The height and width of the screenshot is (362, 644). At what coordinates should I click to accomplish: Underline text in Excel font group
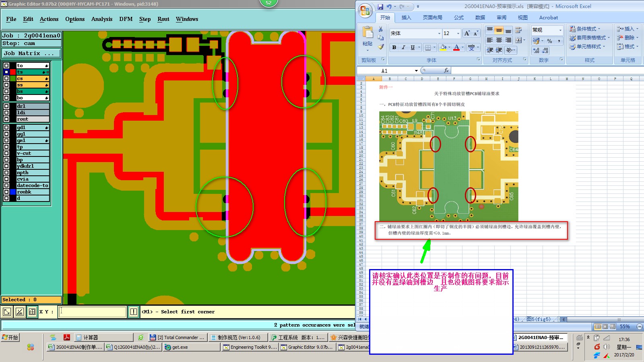[x=413, y=47]
